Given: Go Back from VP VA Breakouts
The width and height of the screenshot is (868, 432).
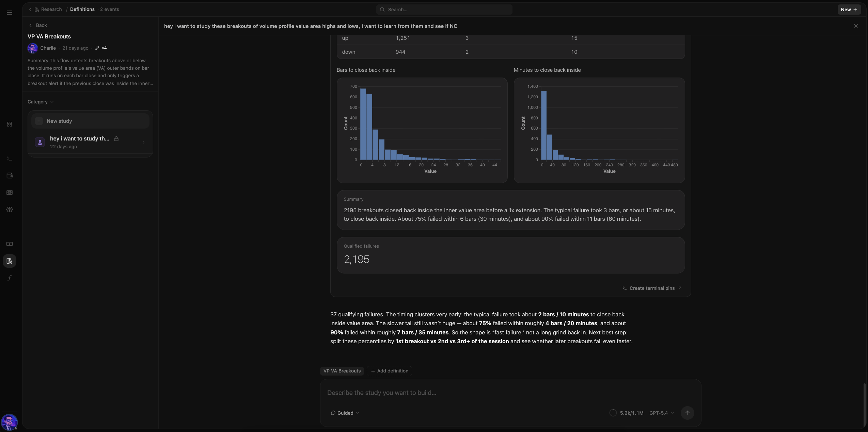Looking at the screenshot, I should tap(37, 25).
